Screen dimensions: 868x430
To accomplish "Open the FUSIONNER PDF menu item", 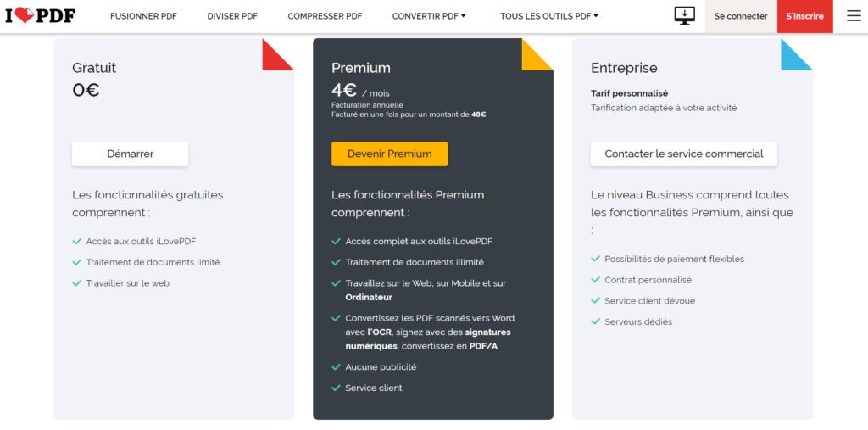I will [x=143, y=16].
